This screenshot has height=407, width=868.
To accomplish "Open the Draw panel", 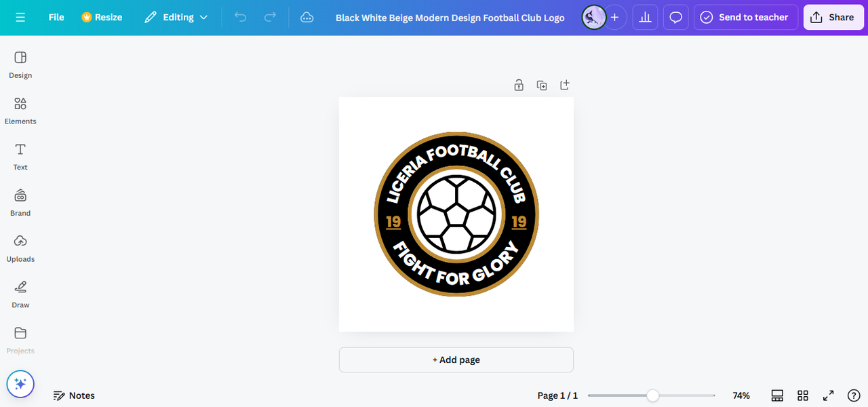I will pyautogui.click(x=20, y=294).
